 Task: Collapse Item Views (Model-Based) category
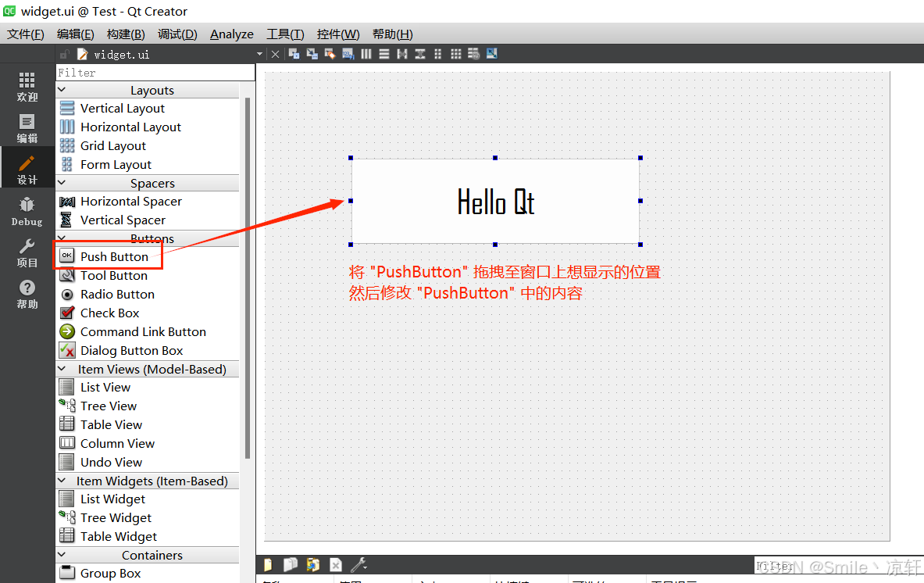[x=61, y=368]
